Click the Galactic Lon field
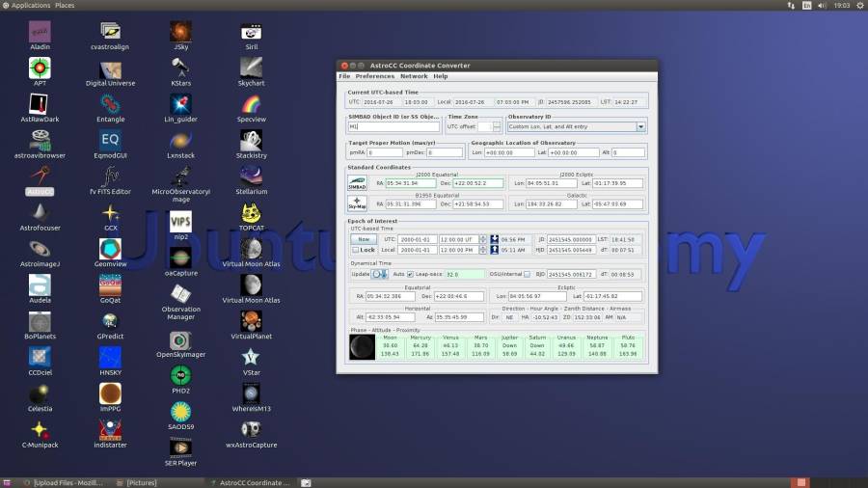Image resolution: width=868 pixels, height=488 pixels. coord(551,204)
